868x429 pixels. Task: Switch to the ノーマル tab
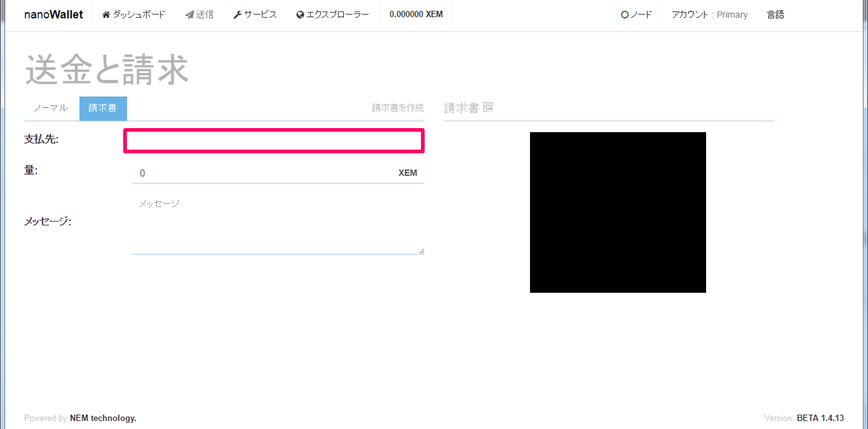[51, 108]
